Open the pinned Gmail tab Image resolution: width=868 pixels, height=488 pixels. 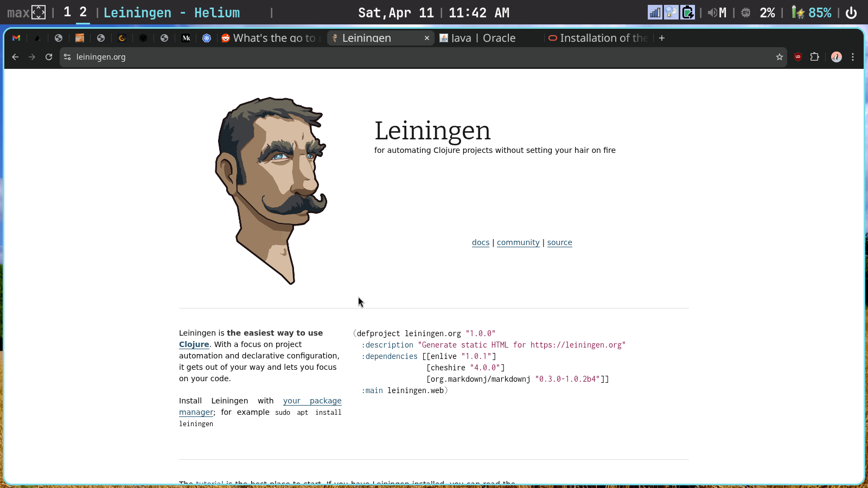click(x=16, y=38)
